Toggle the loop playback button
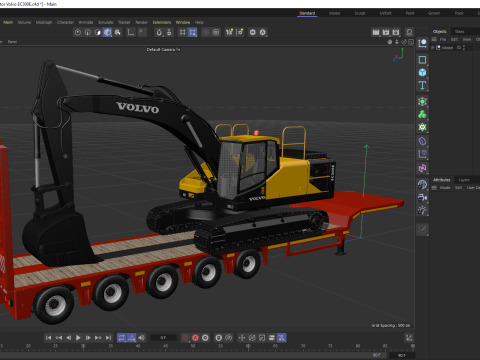 (x=122, y=338)
